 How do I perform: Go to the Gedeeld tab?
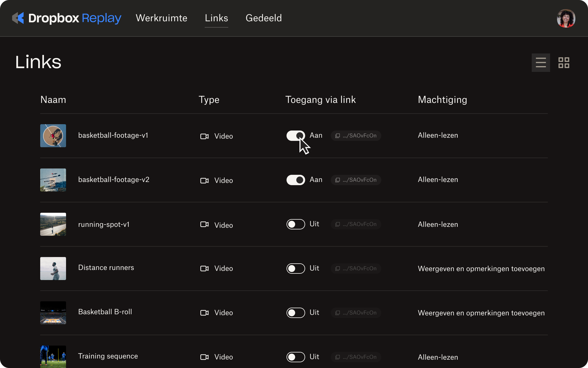264,18
